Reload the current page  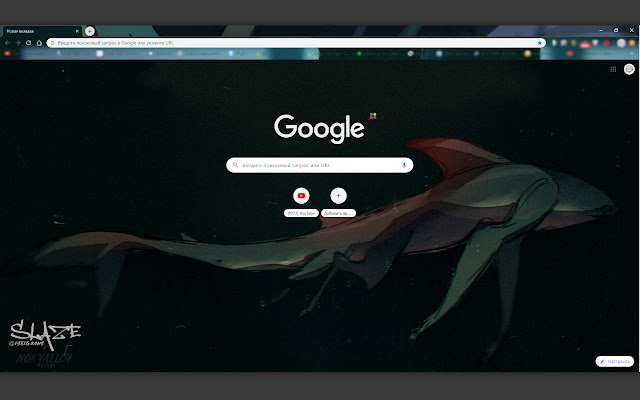(29, 42)
